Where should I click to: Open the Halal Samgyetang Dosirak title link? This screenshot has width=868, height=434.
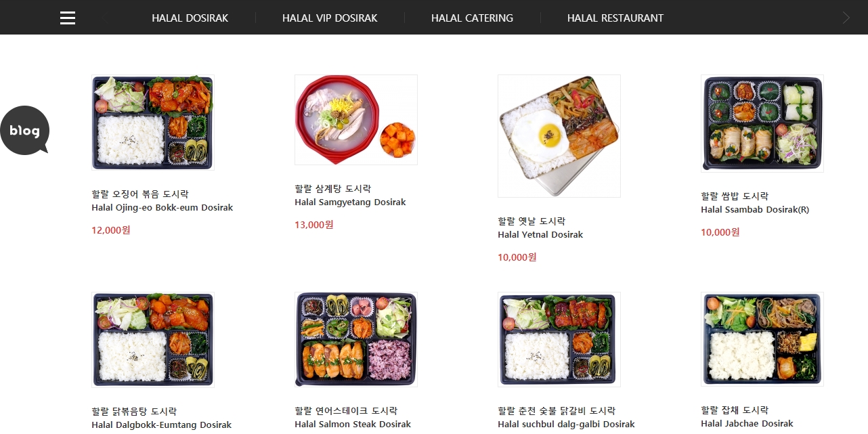pyautogui.click(x=350, y=202)
